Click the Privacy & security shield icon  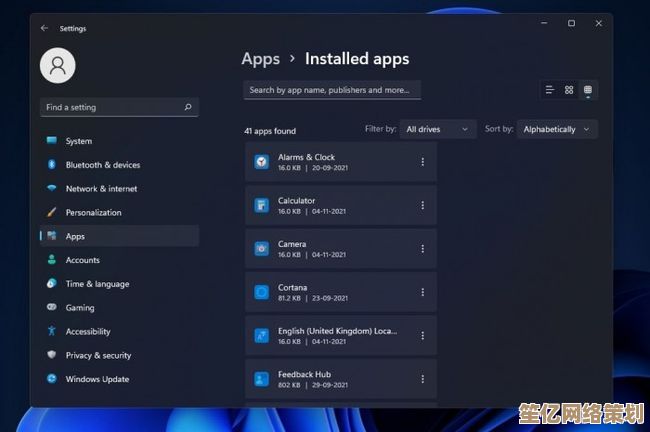tap(52, 355)
